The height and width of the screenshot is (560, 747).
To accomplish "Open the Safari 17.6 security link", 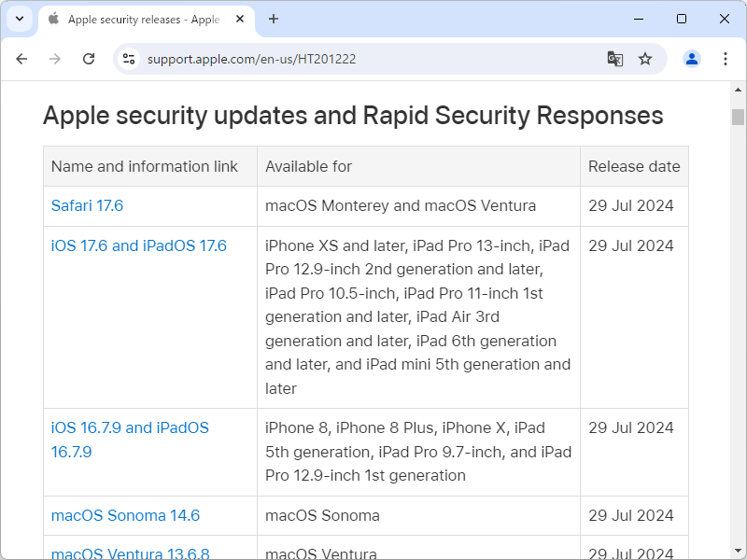I will click(87, 205).
